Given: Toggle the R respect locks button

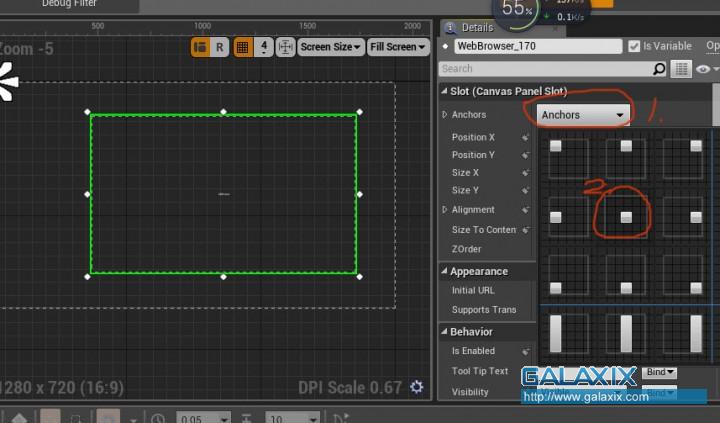Looking at the screenshot, I should [x=220, y=47].
